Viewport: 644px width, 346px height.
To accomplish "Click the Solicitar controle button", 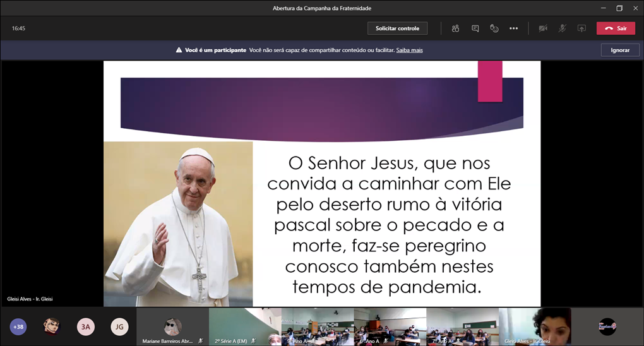I will click(x=397, y=28).
